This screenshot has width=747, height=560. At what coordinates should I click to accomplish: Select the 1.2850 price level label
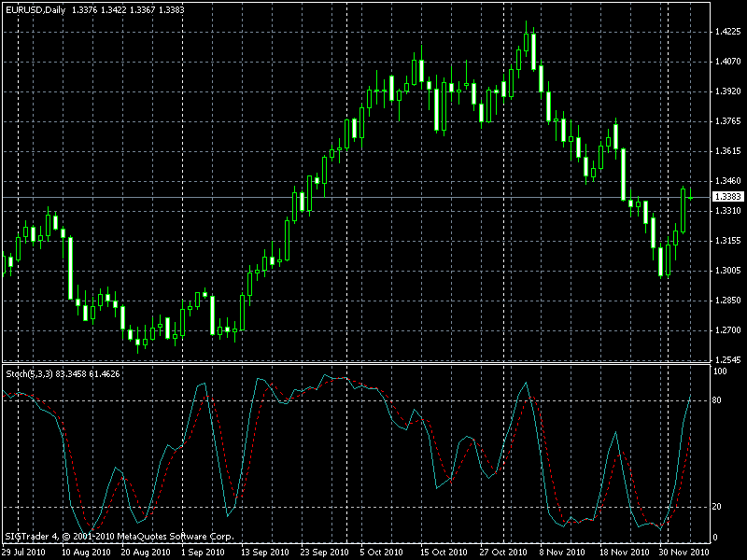tap(728, 301)
